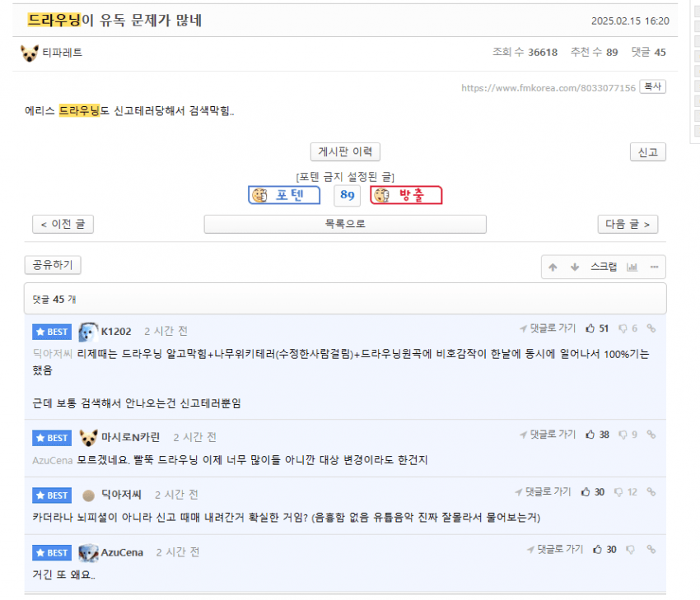Like AzuCena's comment thumbs-up icon
The width and height of the screenshot is (700, 600).
tap(597, 550)
